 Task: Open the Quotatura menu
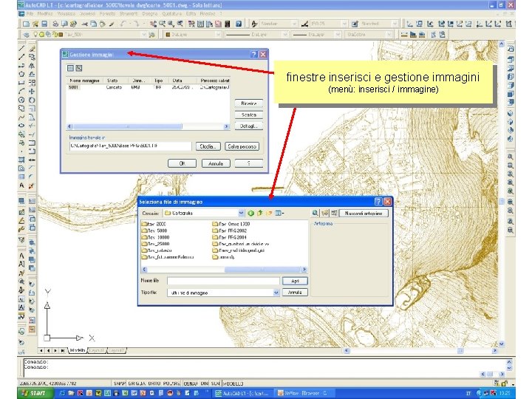pyautogui.click(x=171, y=13)
